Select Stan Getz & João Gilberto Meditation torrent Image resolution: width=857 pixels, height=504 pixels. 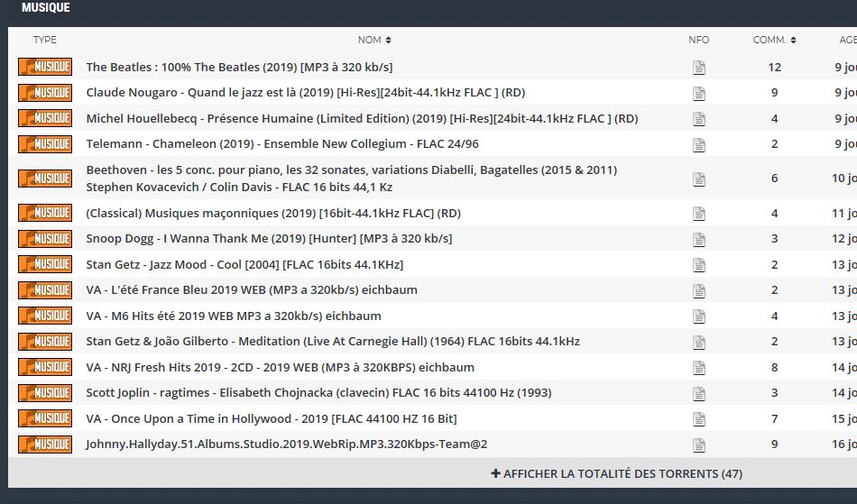[332, 342]
